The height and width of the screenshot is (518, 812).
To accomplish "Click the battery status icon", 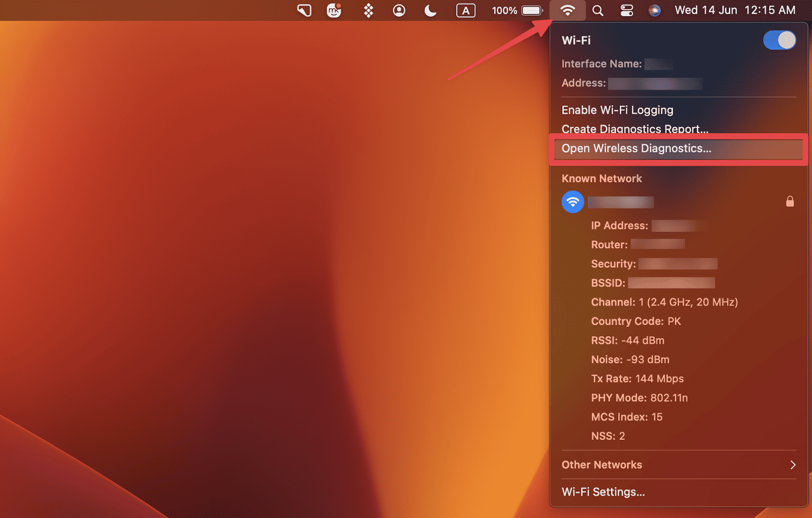I will point(531,11).
